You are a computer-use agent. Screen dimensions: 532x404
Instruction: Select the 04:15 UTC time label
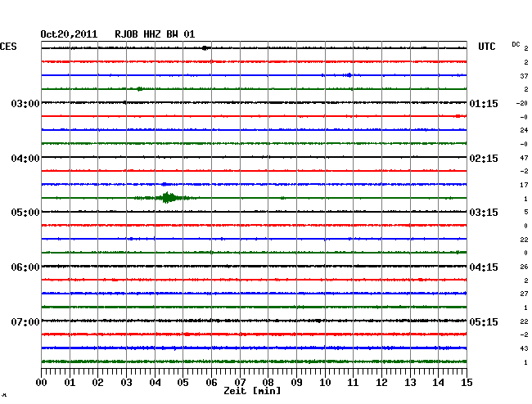tap(484, 267)
